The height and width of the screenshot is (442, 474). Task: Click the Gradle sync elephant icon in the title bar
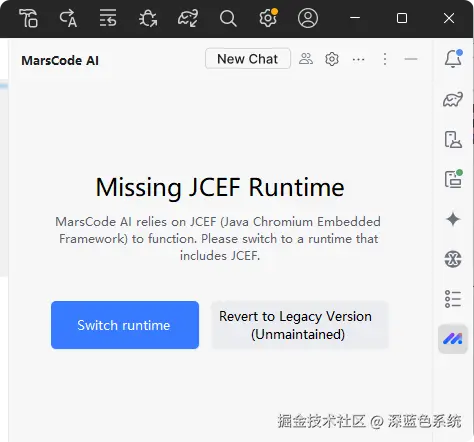[x=188, y=18]
